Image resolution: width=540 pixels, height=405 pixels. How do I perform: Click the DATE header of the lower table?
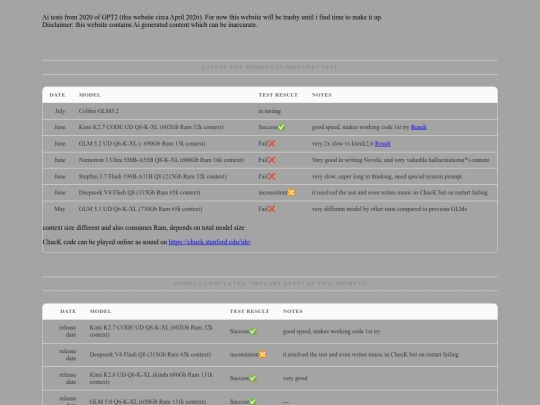pos(68,311)
